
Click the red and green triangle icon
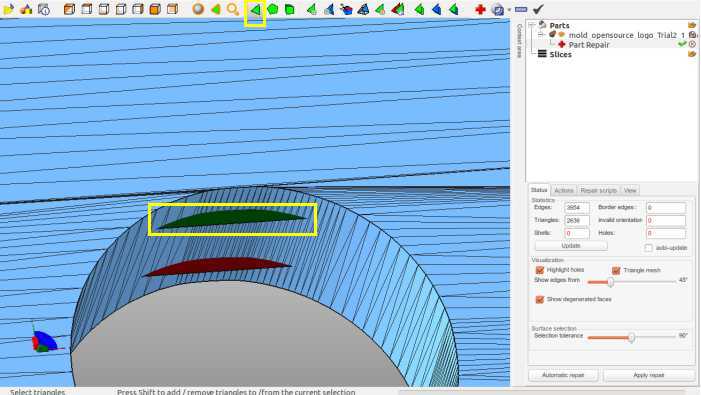(x=397, y=9)
